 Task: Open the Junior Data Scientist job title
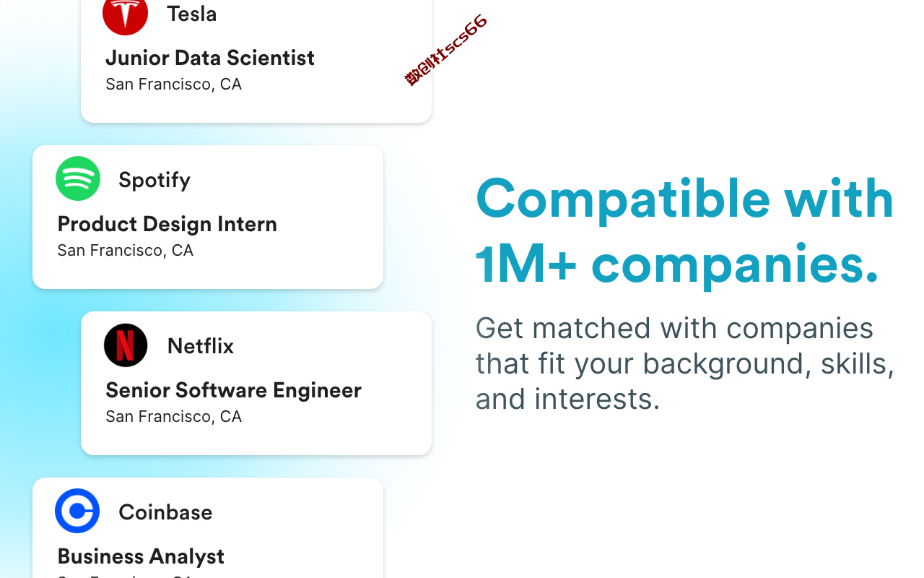pyautogui.click(x=210, y=58)
